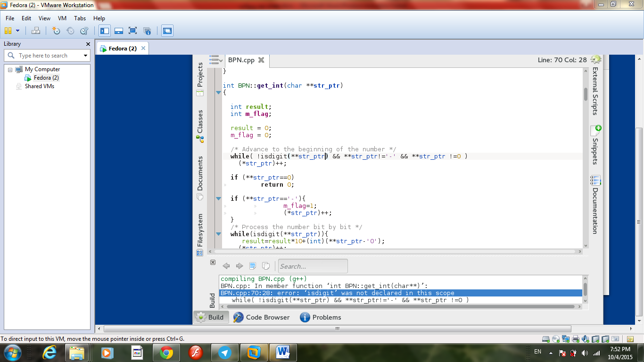This screenshot has width=644, height=362.
Task: Open the View menu
Action: 44,18
